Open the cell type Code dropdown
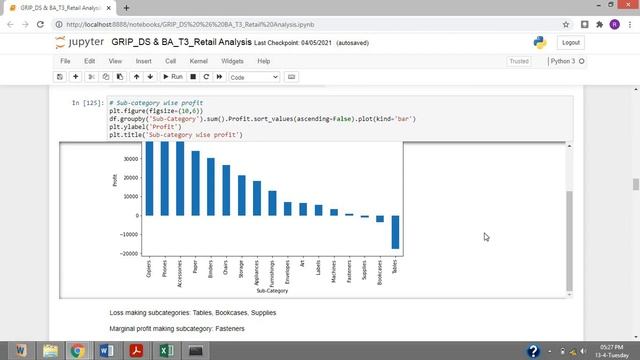Image resolution: width=640 pixels, height=360 pixels. (x=254, y=77)
